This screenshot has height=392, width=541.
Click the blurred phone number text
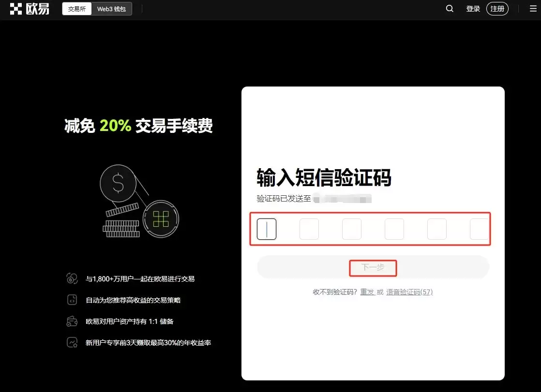(341, 198)
